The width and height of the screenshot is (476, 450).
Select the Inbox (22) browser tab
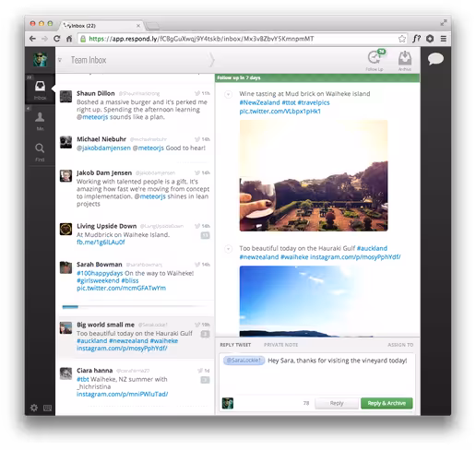(101, 26)
